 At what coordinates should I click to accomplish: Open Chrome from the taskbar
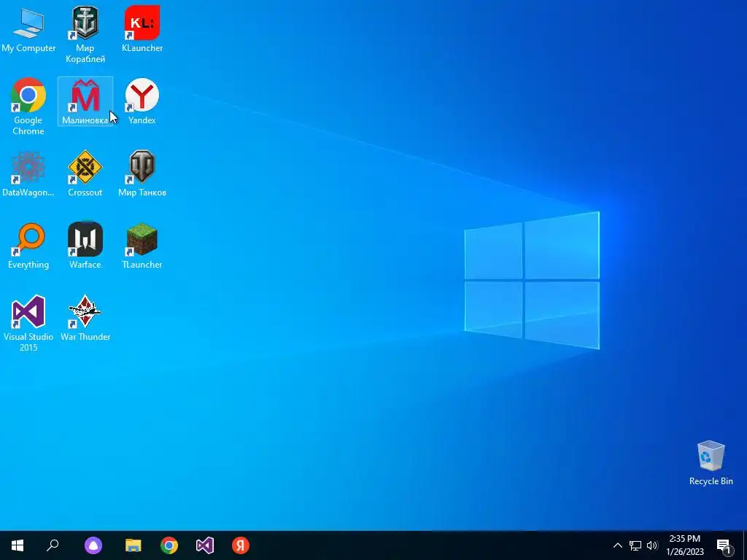[x=169, y=545]
